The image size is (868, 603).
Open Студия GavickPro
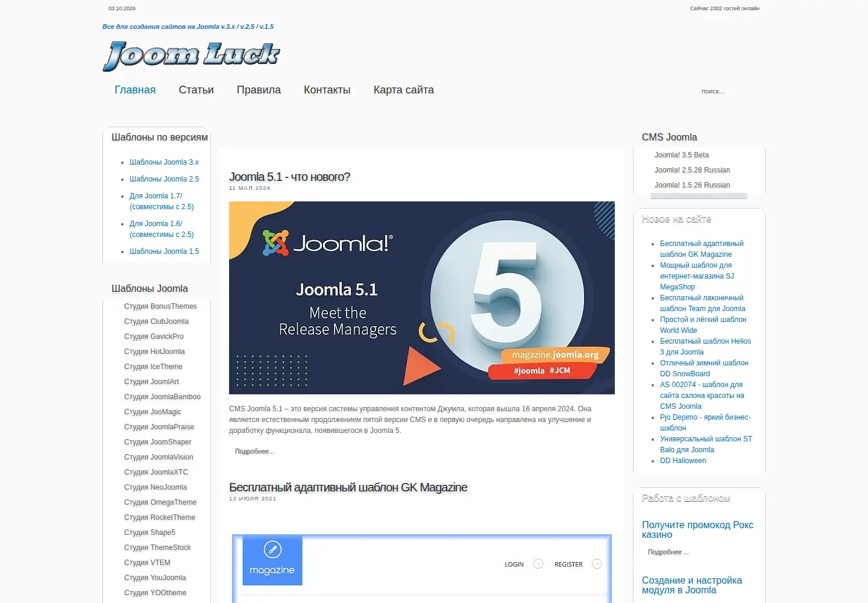click(x=154, y=336)
